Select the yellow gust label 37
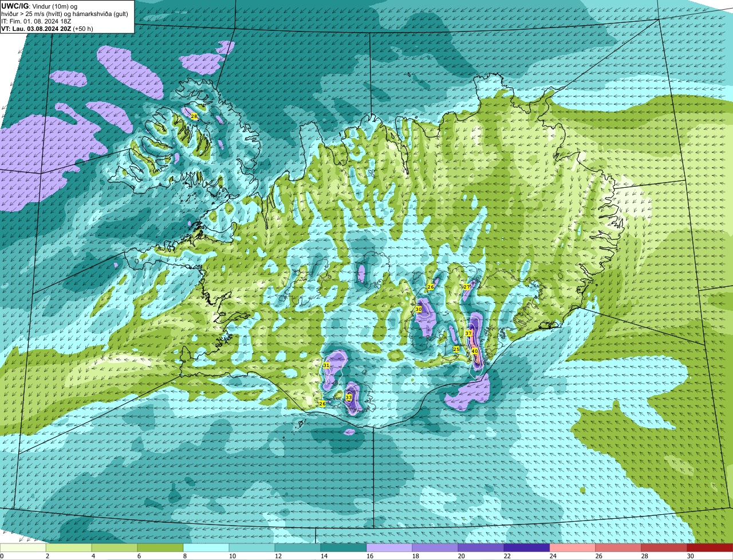733x560 pixels. pyautogui.click(x=468, y=333)
